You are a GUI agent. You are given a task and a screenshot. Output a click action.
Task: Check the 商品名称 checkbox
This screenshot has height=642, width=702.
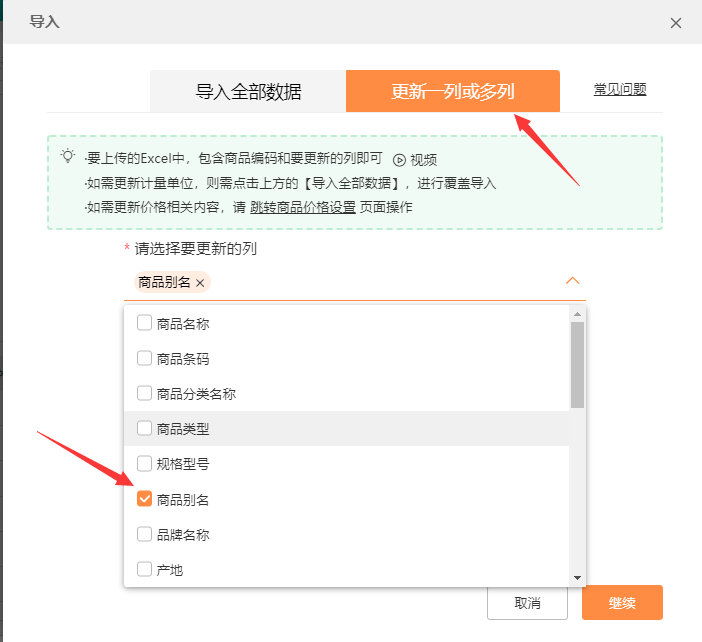point(144,323)
